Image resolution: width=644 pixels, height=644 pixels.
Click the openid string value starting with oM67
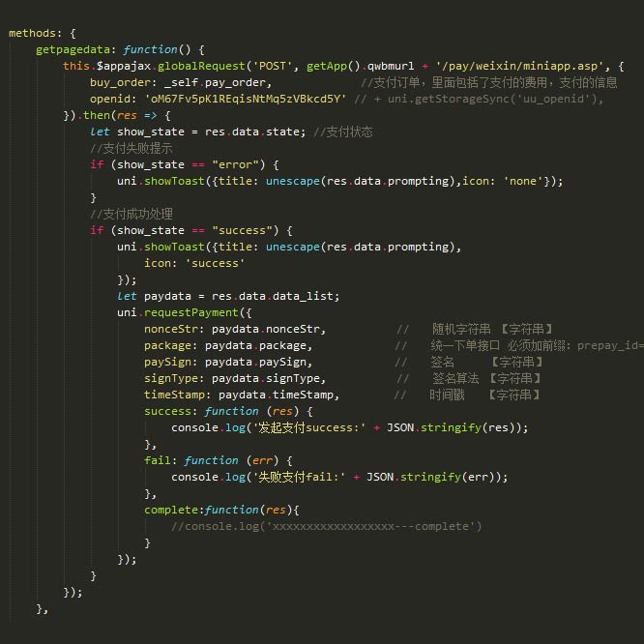(x=245, y=99)
